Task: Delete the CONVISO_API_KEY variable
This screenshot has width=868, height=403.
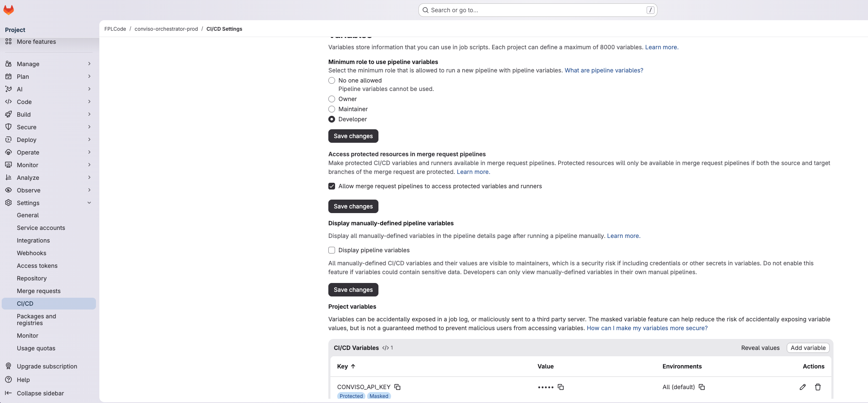Action: (818, 387)
